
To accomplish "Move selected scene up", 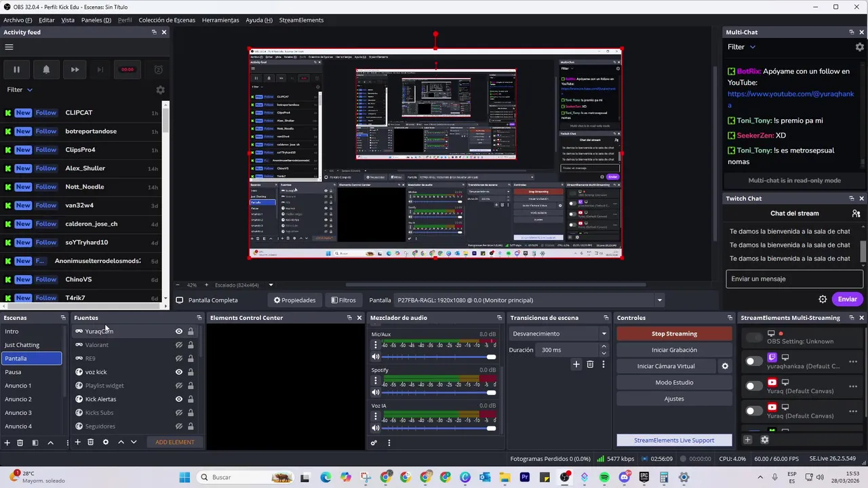I will pos(50,442).
